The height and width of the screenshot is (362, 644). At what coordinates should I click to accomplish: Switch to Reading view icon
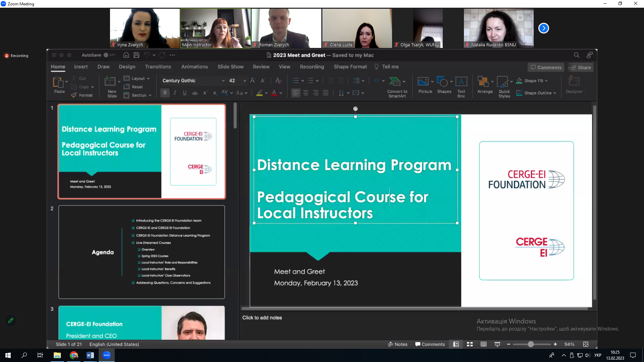pyautogui.click(x=483, y=344)
